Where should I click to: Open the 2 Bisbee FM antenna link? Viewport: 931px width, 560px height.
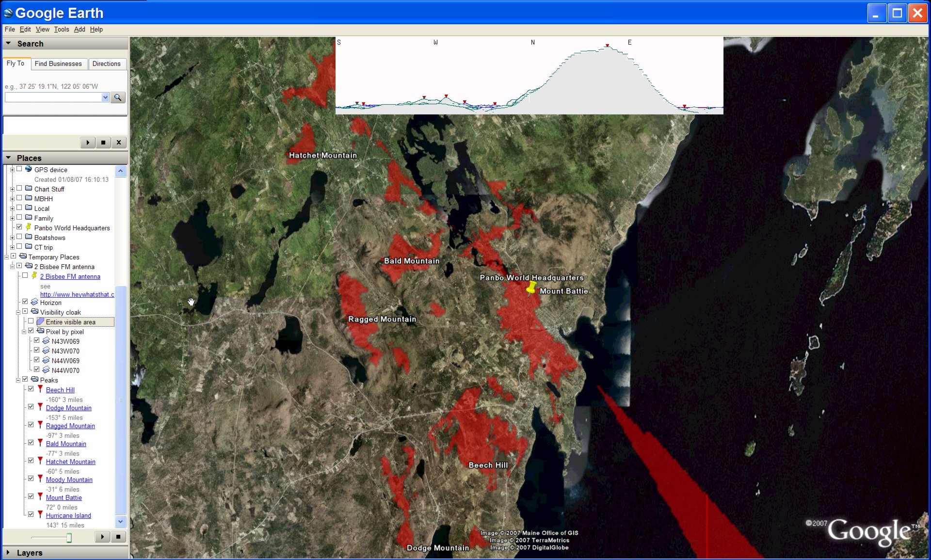pos(70,276)
